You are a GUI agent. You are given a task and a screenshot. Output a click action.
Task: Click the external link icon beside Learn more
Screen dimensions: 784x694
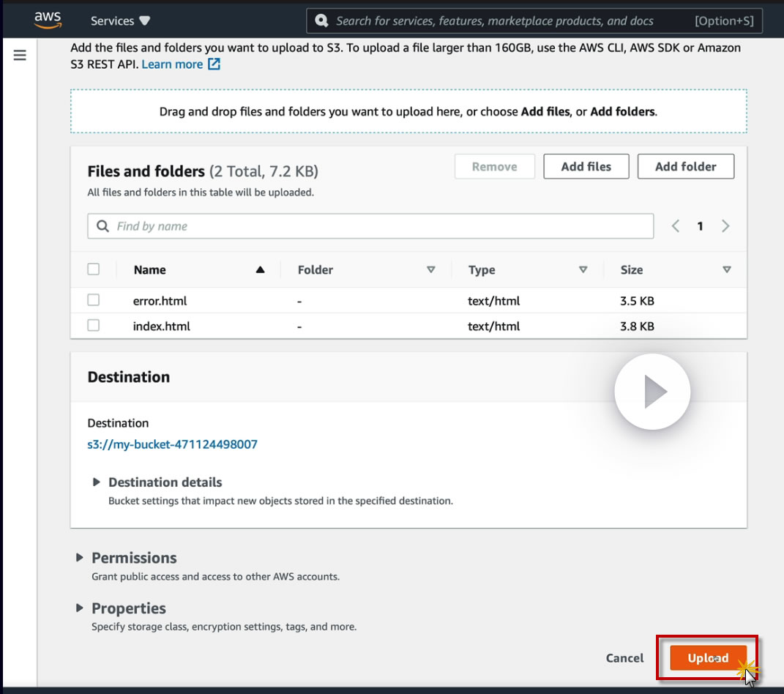coord(214,64)
